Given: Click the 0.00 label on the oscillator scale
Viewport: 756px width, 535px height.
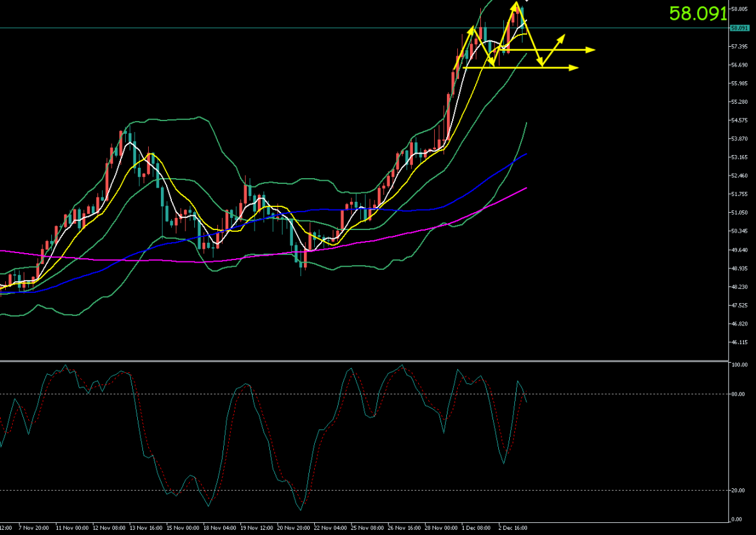Looking at the screenshot, I should point(737,519).
